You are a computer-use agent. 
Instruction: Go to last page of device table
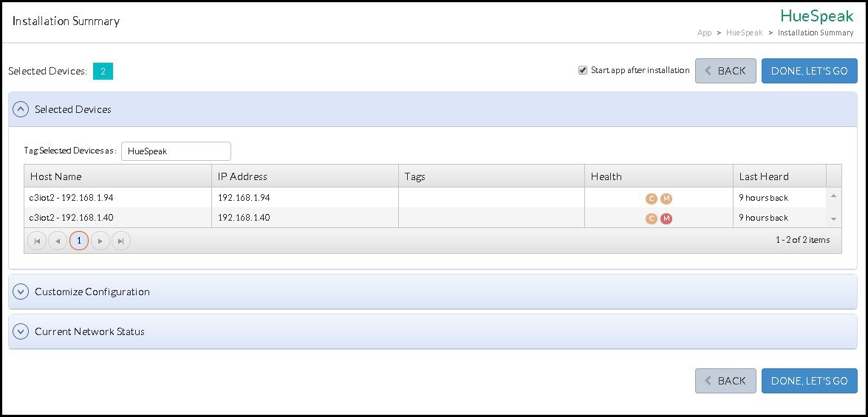tap(121, 241)
